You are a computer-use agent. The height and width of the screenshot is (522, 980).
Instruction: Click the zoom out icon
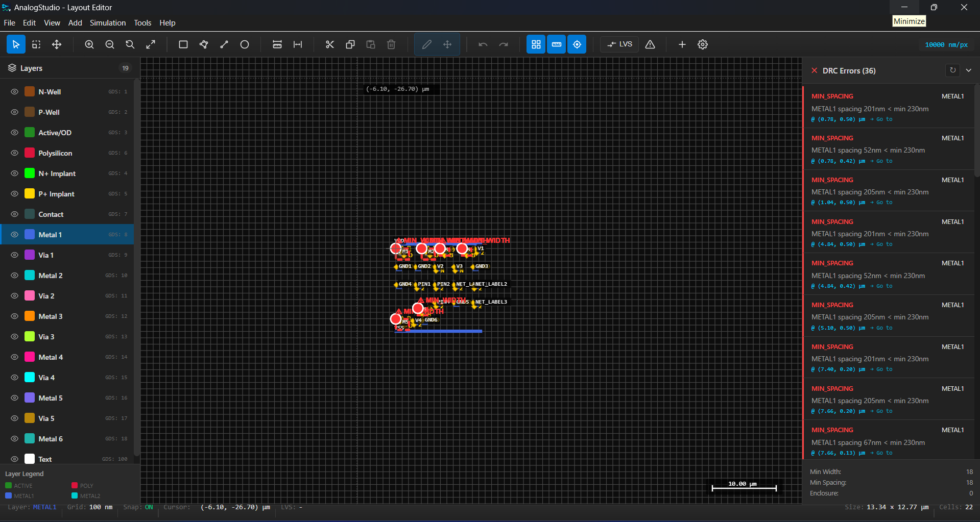[x=110, y=44]
